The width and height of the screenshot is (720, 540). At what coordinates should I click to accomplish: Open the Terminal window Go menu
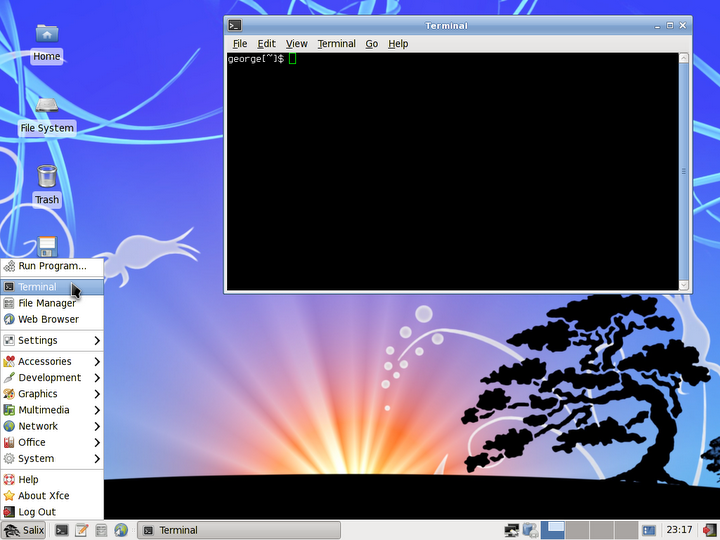tap(371, 44)
